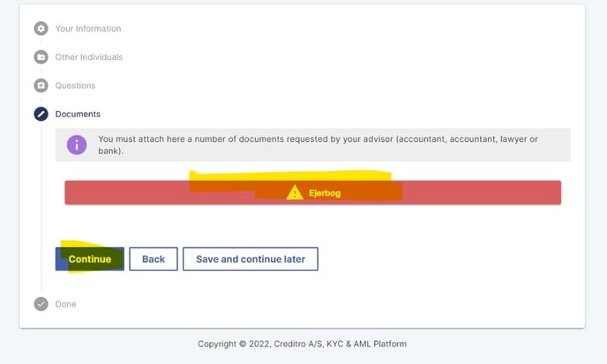Go to the Other Individuals step
This screenshot has height=364, width=607.
click(89, 57)
